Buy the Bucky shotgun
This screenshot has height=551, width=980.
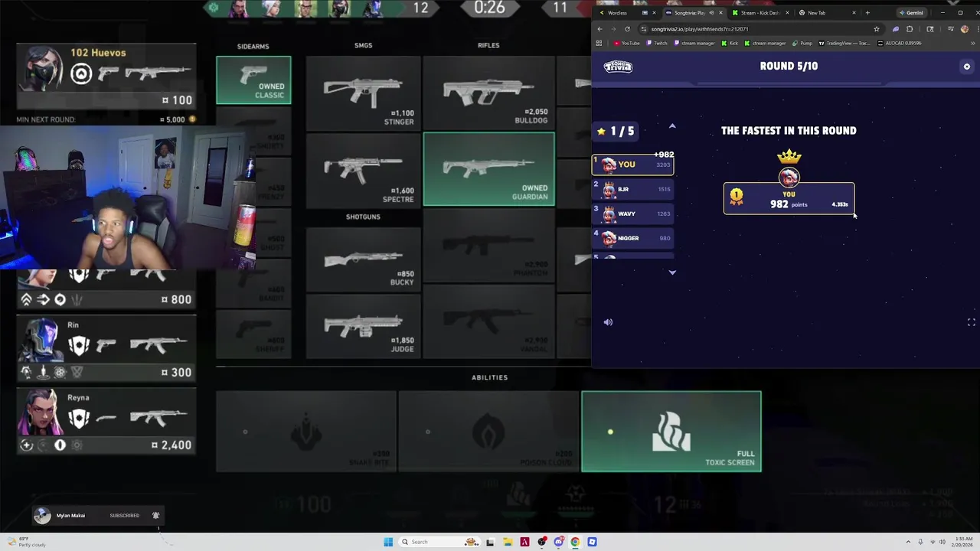363,258
